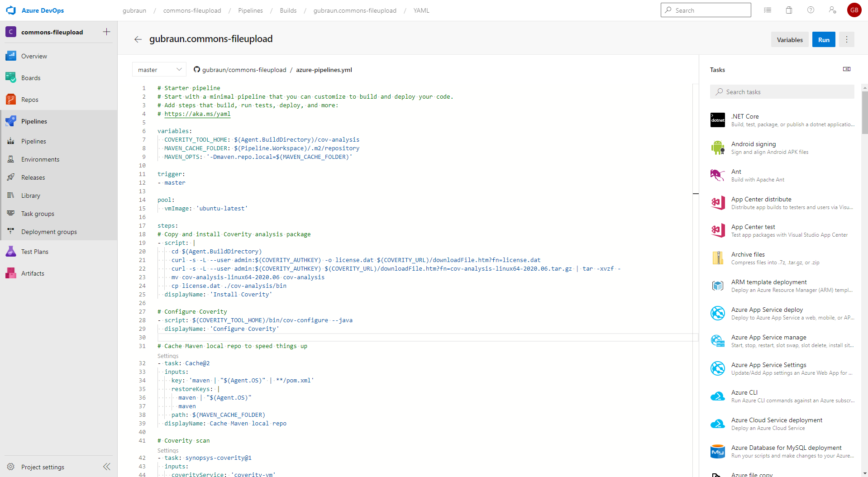Click the blue Run button
Screen dimensions: 868x477
824,40
